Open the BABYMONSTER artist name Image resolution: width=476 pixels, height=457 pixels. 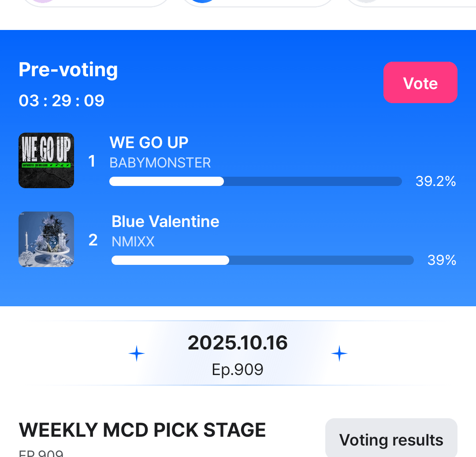click(160, 163)
